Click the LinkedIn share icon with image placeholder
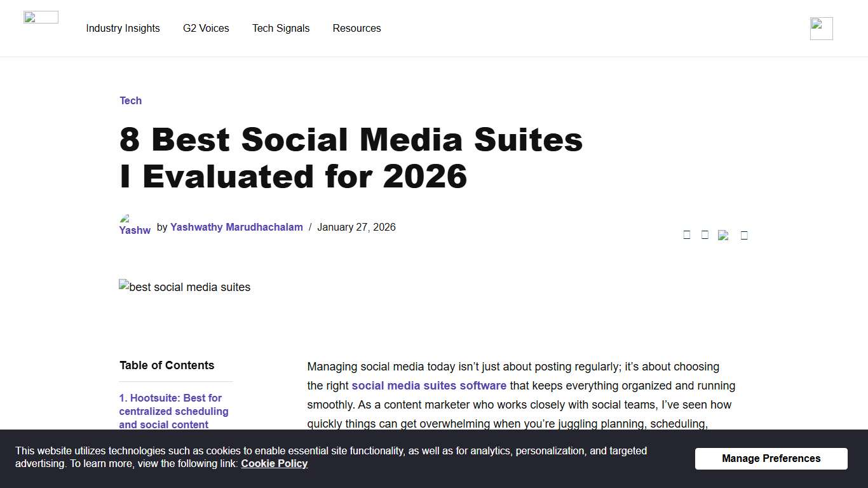Viewport: 868px width, 488px height. 723,234
